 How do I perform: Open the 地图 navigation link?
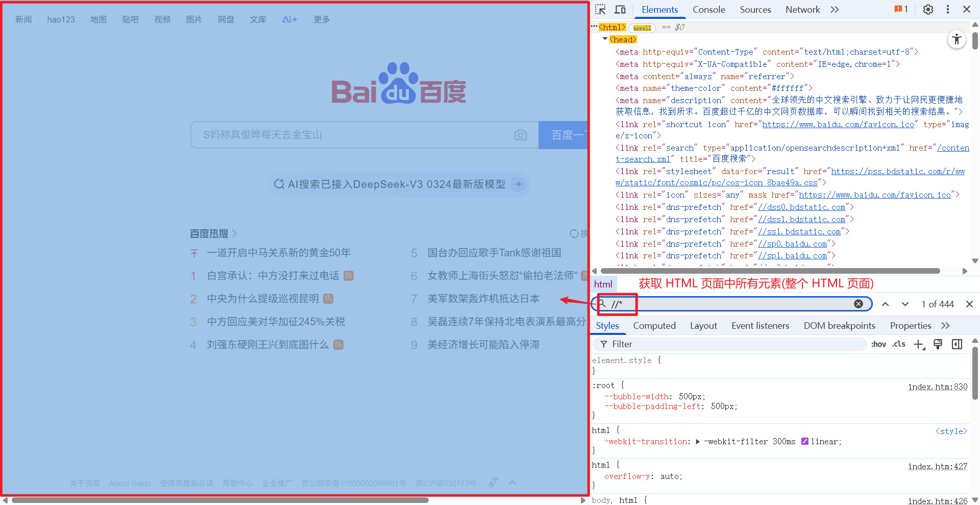(99, 19)
